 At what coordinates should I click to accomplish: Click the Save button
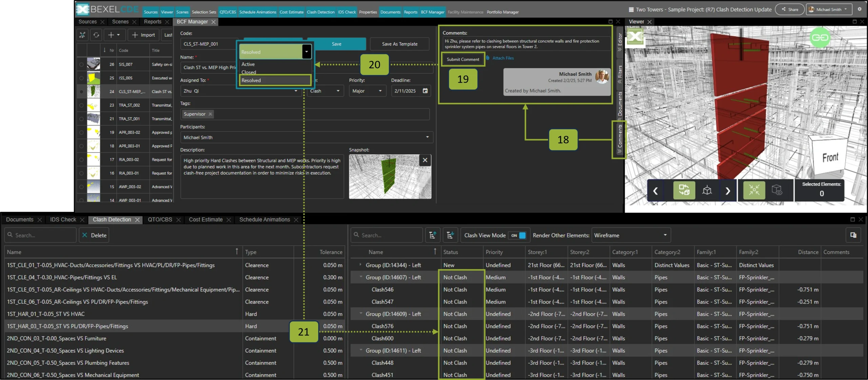tap(336, 44)
